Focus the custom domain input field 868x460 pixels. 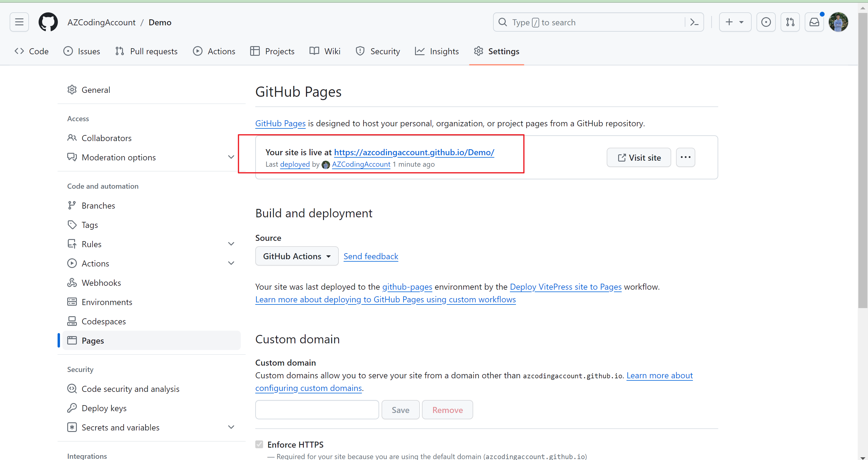(x=317, y=409)
